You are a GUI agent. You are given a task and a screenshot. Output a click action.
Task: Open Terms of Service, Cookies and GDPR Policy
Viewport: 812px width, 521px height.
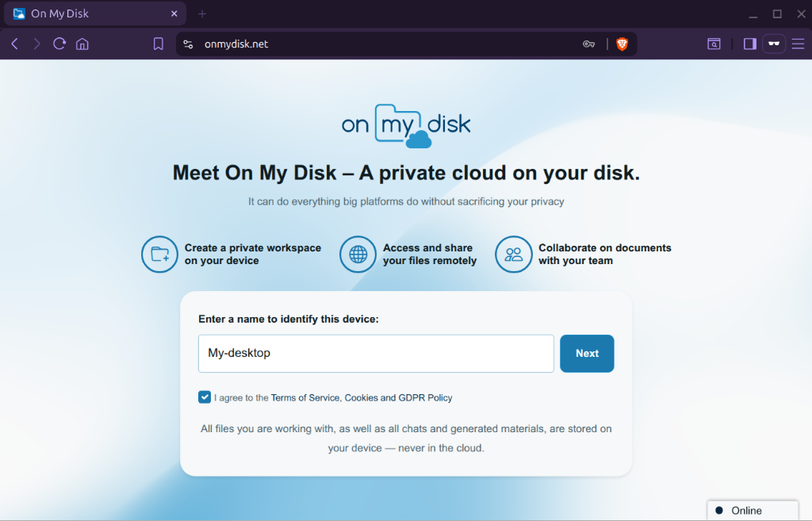point(362,398)
